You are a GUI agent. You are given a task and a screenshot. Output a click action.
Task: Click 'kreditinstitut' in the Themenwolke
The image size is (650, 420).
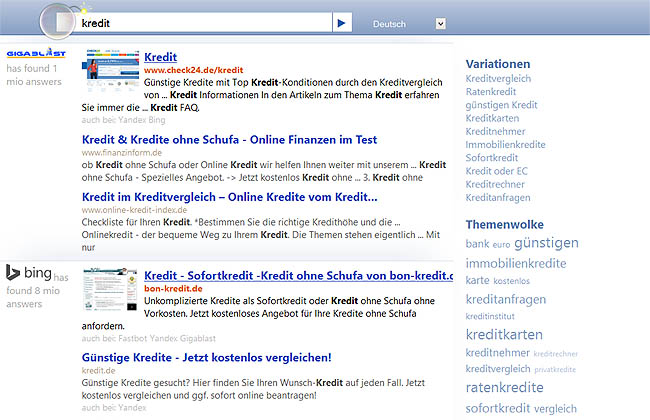pos(490,316)
